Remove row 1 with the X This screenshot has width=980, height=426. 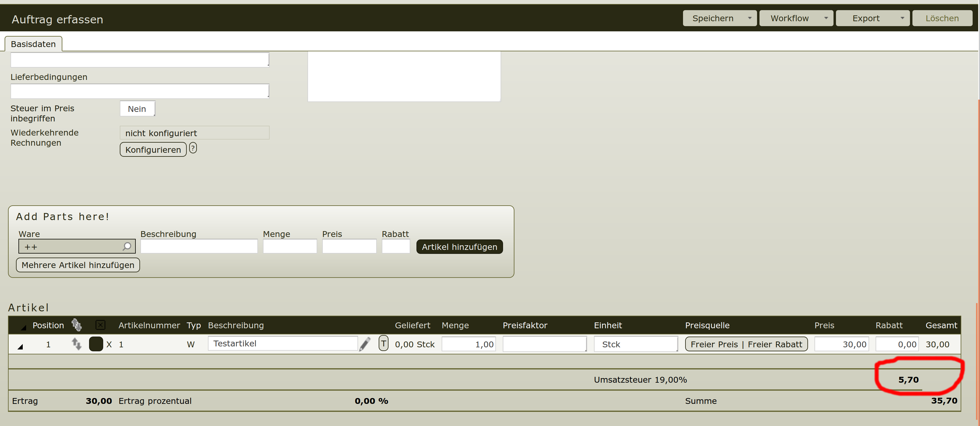click(x=109, y=345)
